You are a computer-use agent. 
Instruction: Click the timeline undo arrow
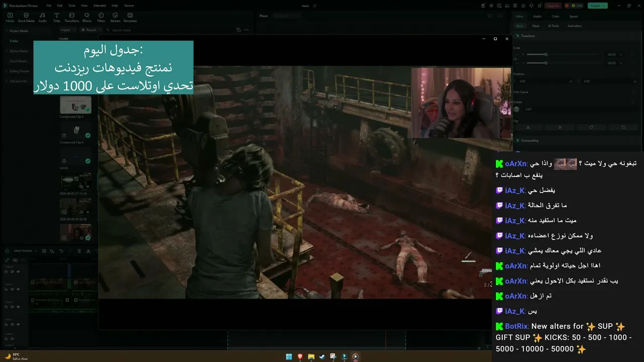pyautogui.click(x=61, y=250)
